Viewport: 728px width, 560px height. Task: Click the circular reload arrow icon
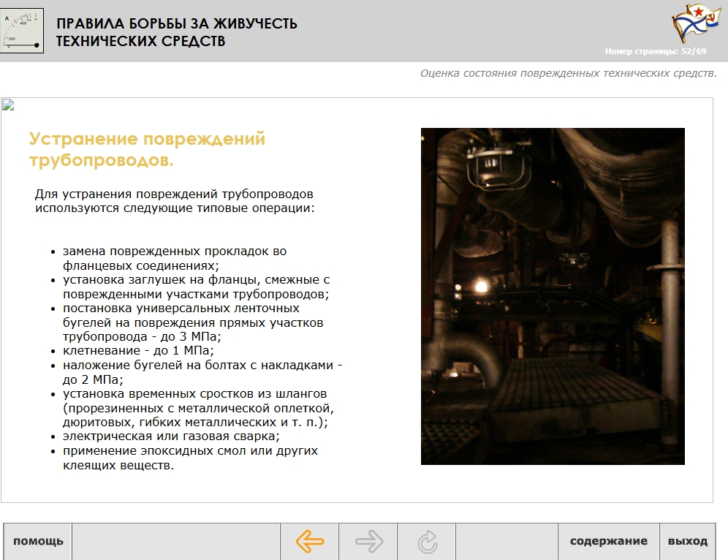click(427, 542)
